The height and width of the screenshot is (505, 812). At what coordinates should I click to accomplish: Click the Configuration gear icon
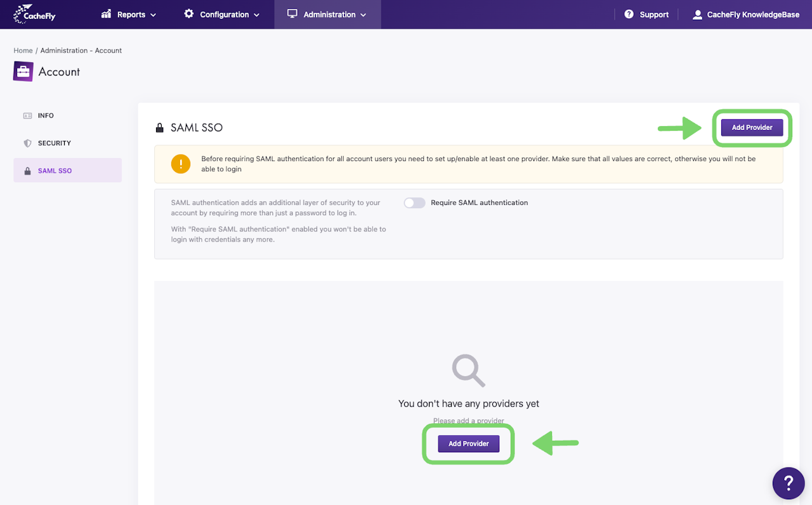pos(189,14)
